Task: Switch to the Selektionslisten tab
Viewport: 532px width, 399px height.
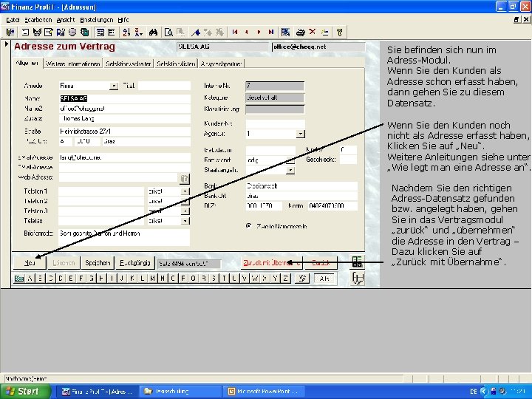Action: click(x=176, y=64)
